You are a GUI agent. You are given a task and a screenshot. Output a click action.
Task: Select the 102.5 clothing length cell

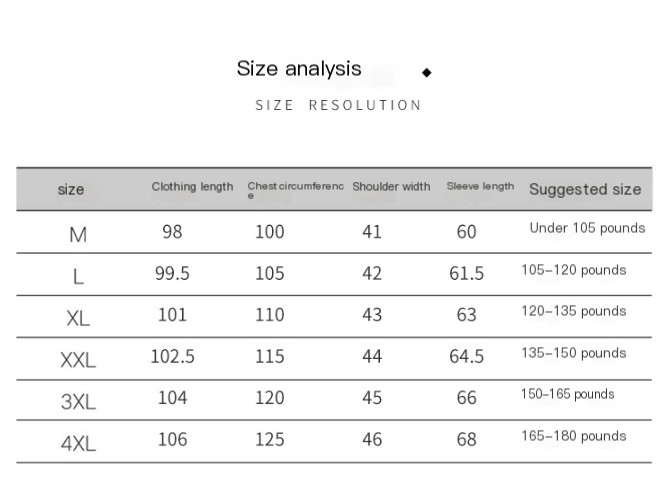[x=172, y=356]
